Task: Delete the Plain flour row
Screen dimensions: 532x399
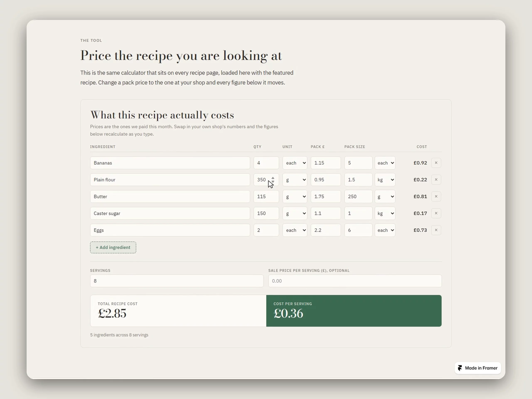Action: point(436,180)
